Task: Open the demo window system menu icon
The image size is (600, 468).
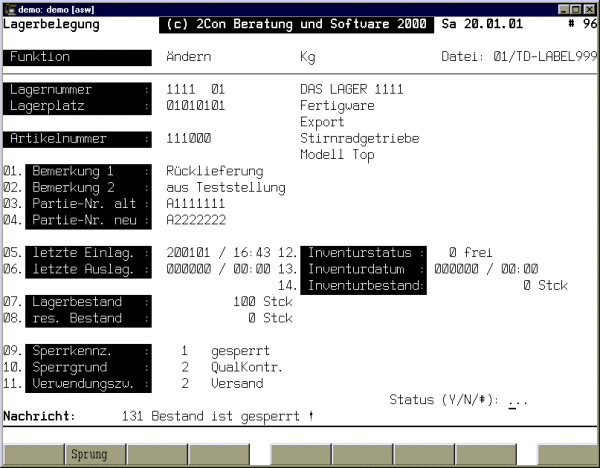Action: 10,8
